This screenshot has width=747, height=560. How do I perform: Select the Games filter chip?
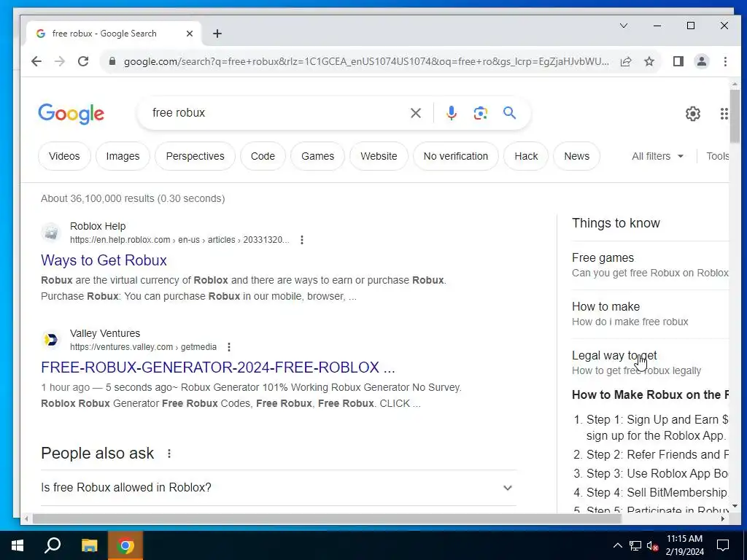coord(318,156)
